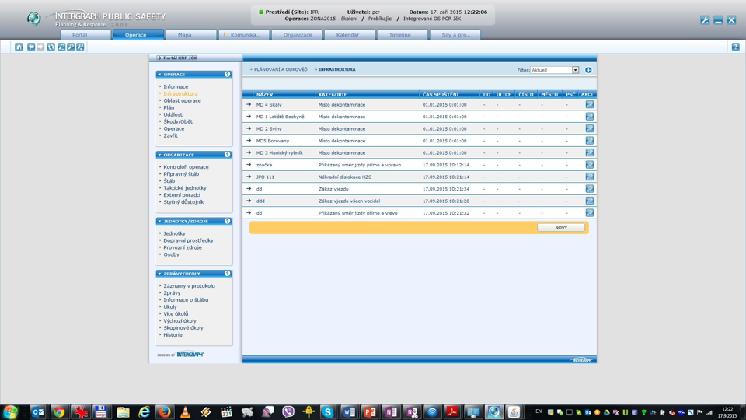Open Plán link in sidebar
The image size is (746, 420).
tap(169, 108)
